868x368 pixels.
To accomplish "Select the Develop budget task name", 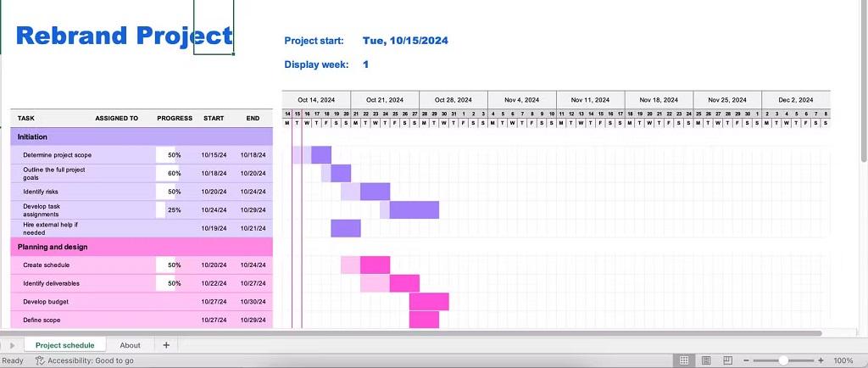I will (x=46, y=302).
